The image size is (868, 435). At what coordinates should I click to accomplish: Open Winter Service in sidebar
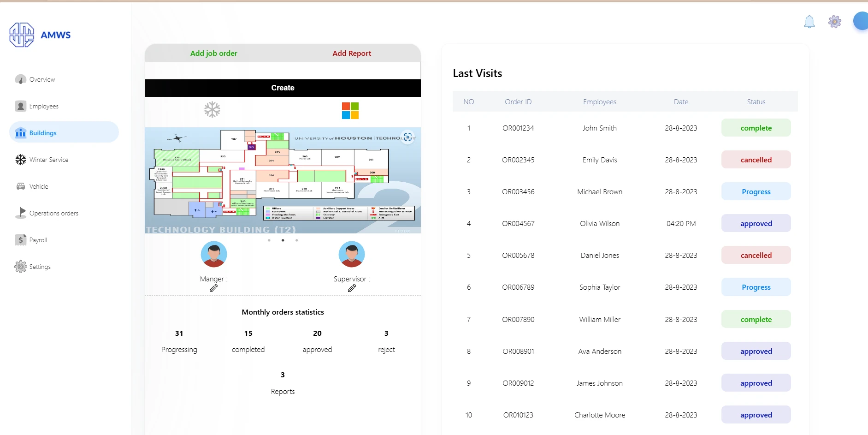tap(48, 160)
